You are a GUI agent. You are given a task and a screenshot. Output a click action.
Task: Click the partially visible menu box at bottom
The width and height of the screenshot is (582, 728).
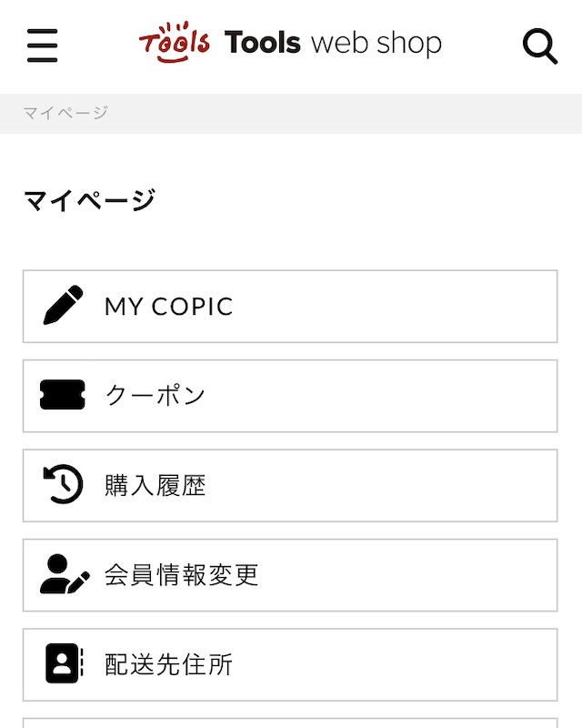[290, 723]
